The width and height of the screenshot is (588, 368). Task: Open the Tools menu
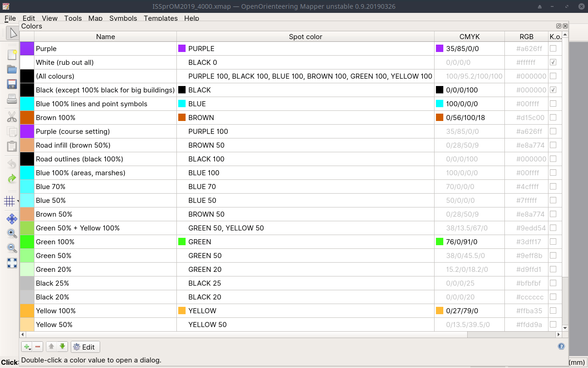[73, 18]
